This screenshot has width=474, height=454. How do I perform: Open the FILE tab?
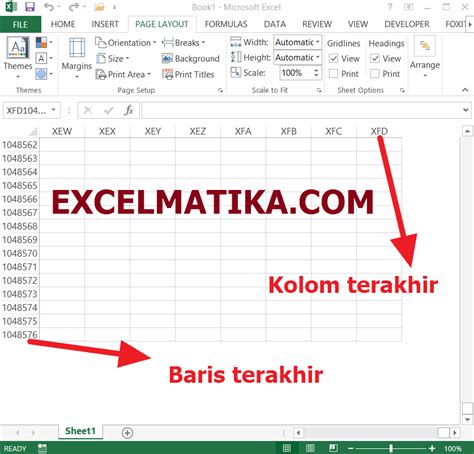point(20,24)
